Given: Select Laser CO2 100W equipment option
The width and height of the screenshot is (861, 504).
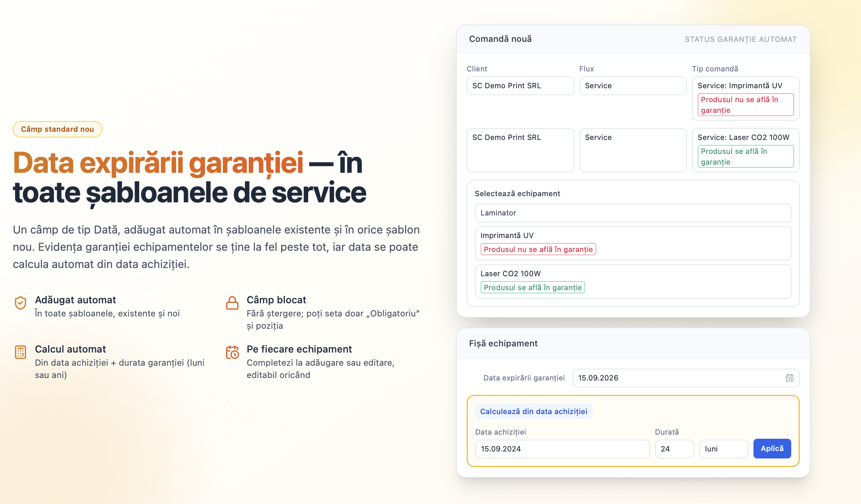Looking at the screenshot, I should pyautogui.click(x=633, y=282).
